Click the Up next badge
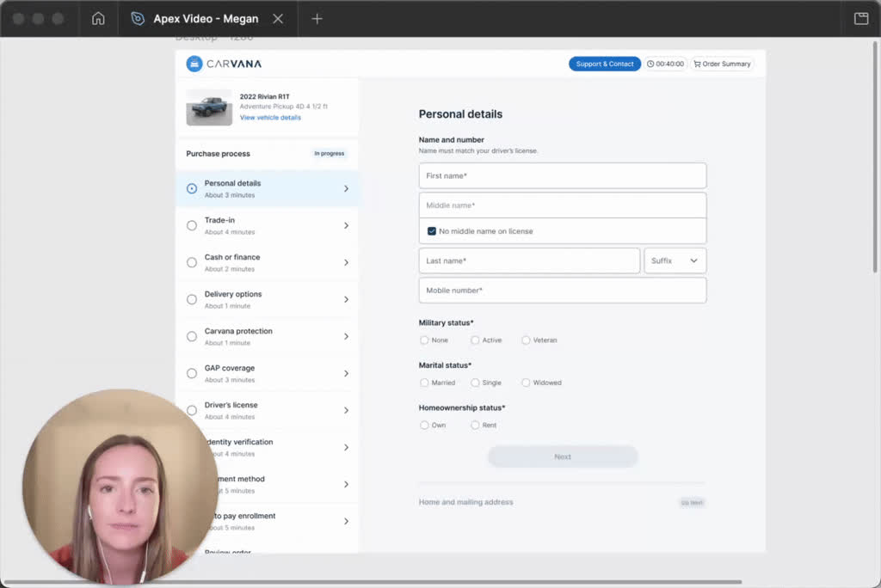Viewport: 881px width, 588px height. (692, 503)
